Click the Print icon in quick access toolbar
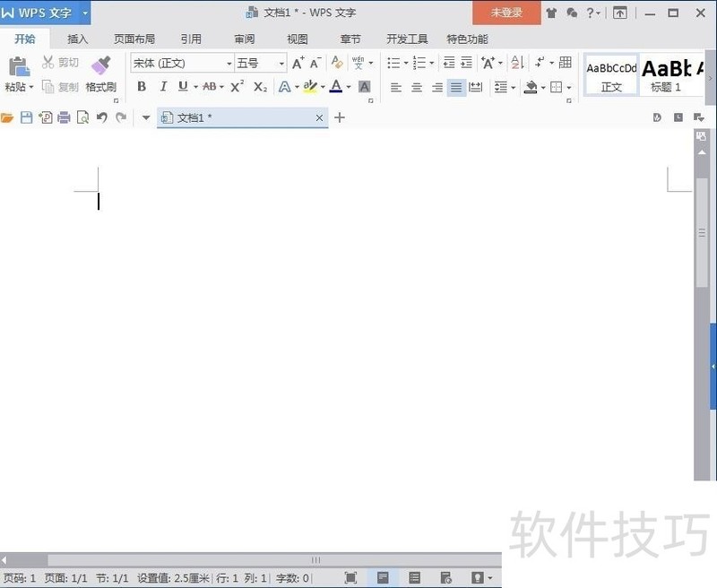717x588 pixels. pos(64,117)
